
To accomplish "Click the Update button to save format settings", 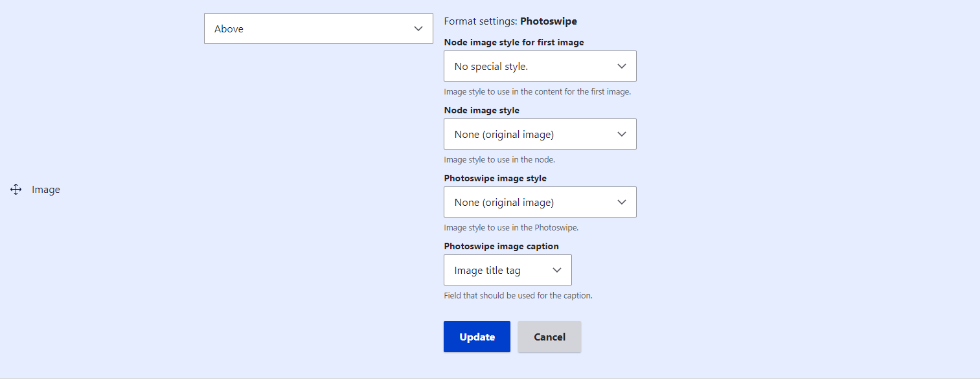I will click(x=477, y=336).
